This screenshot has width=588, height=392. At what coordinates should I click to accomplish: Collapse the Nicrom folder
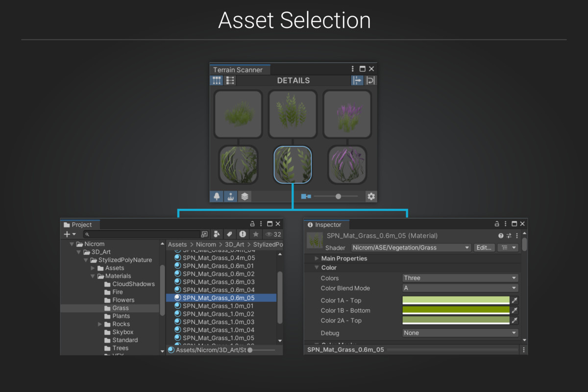(x=72, y=244)
